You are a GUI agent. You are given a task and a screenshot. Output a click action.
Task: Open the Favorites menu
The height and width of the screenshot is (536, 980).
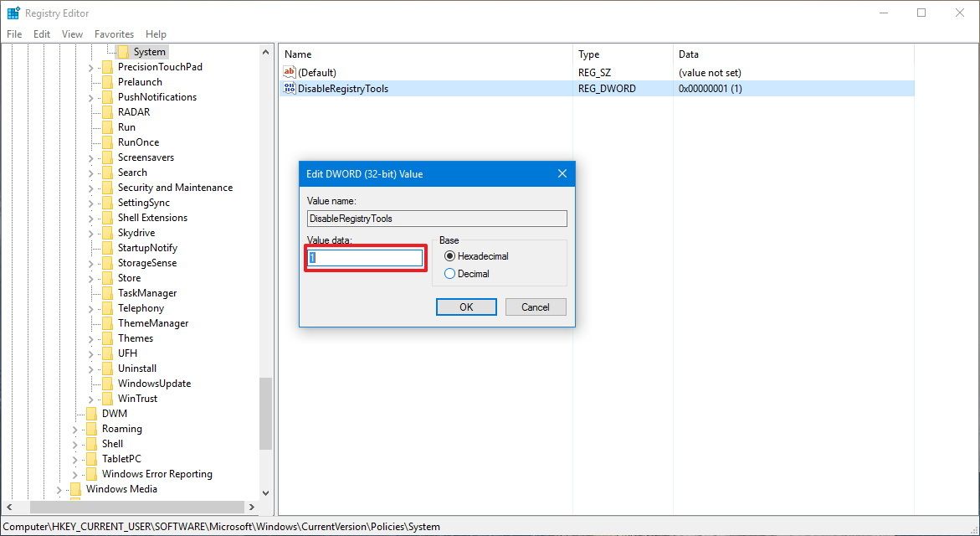(x=114, y=33)
